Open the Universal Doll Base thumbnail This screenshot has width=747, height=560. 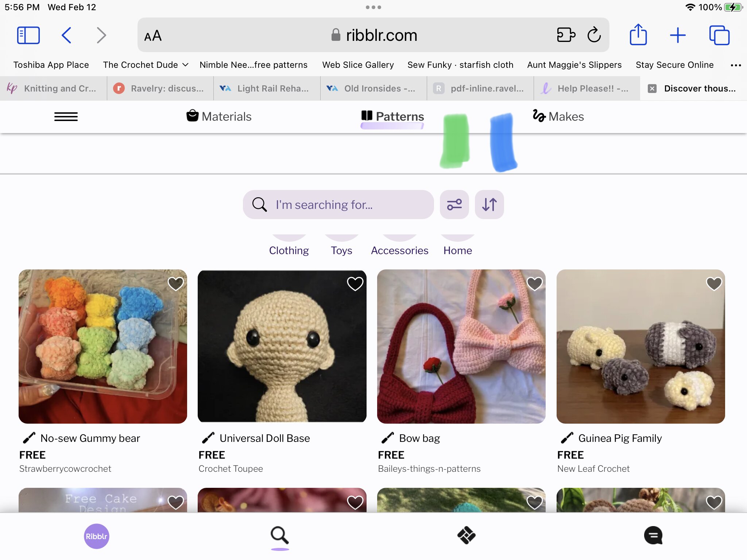[x=282, y=346]
